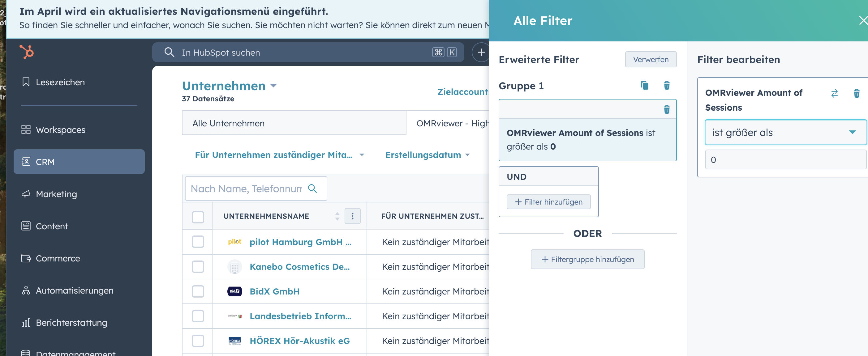
Task: Focus the filter value field containing 0
Action: click(785, 159)
